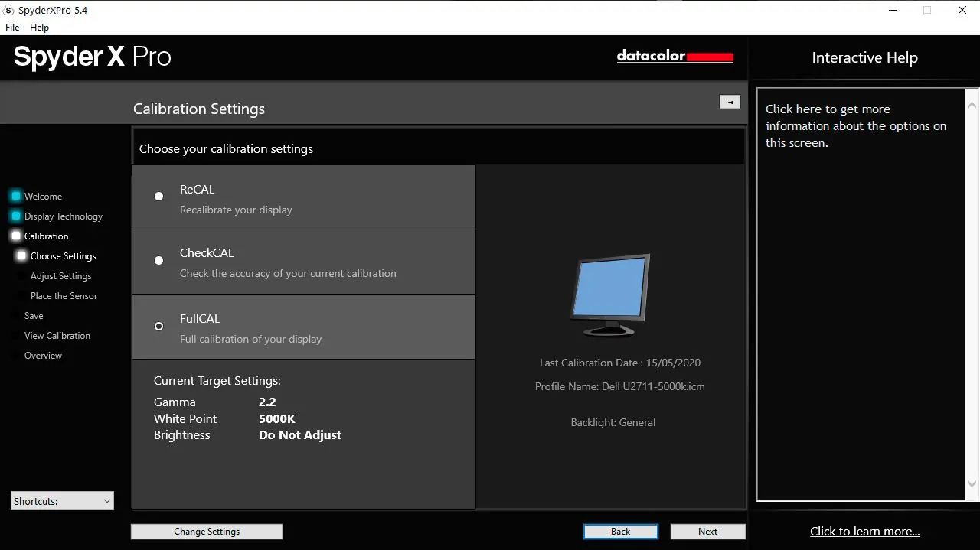Click the SpyderXPro app icon in title bar

tap(9, 11)
